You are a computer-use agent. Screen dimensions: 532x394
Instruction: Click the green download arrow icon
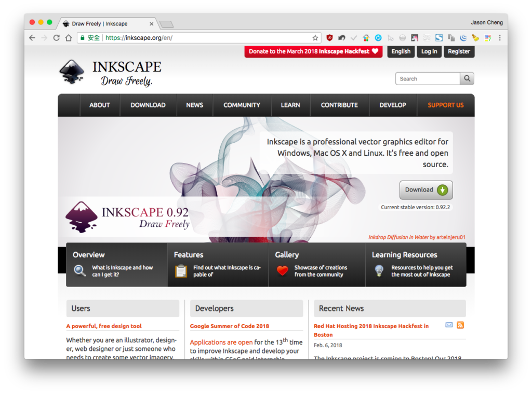[x=443, y=190]
